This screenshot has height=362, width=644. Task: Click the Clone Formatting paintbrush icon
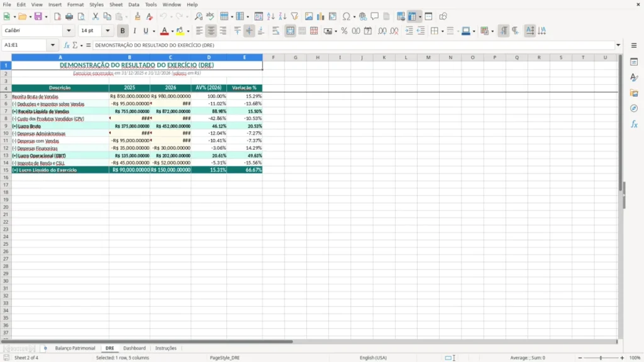[x=138, y=16]
